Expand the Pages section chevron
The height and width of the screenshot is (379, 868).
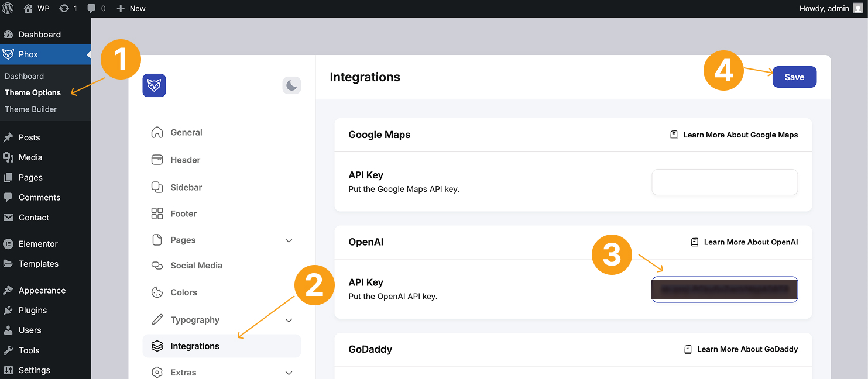coord(289,240)
